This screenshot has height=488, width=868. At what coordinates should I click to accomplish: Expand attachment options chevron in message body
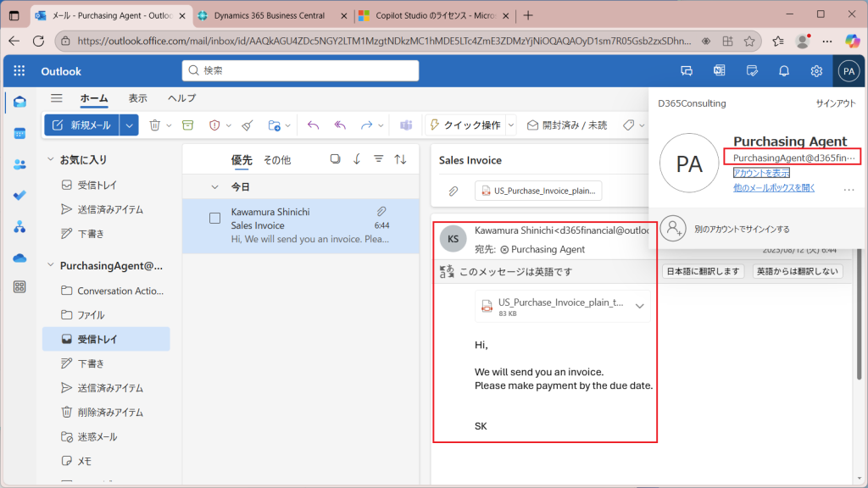pyautogui.click(x=639, y=306)
